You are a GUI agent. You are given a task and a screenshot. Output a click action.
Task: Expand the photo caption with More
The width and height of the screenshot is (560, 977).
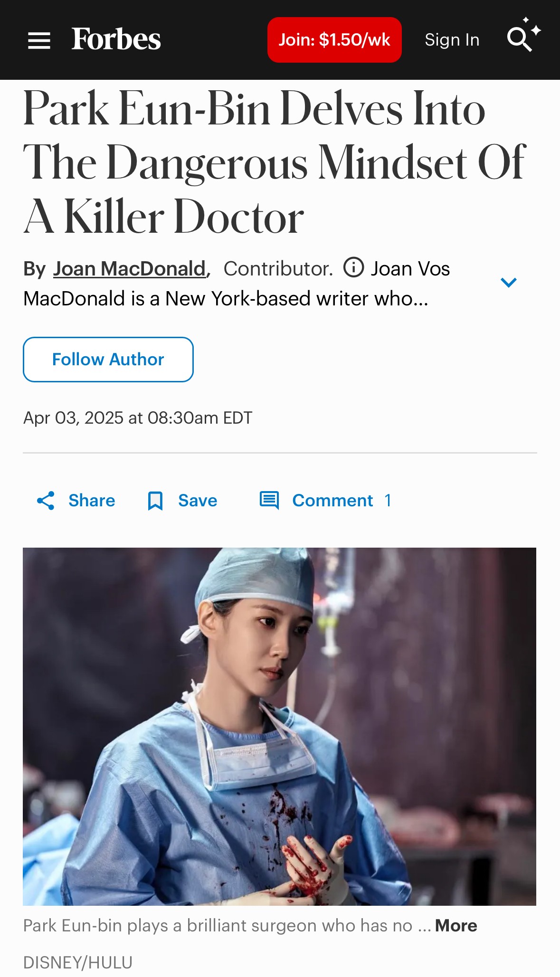456,926
